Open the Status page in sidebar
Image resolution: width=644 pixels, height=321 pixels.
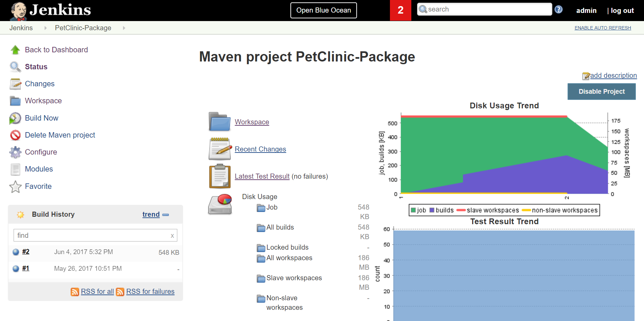click(x=36, y=67)
